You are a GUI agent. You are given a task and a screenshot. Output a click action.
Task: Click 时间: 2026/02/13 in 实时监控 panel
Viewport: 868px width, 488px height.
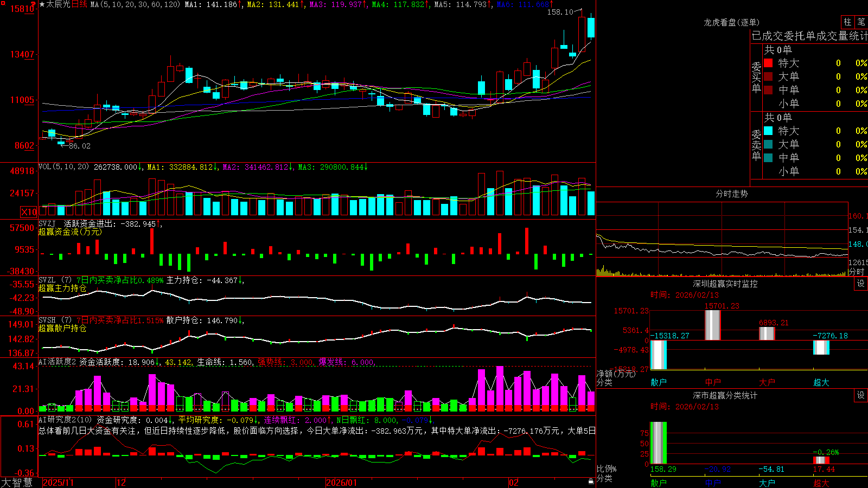click(x=685, y=295)
